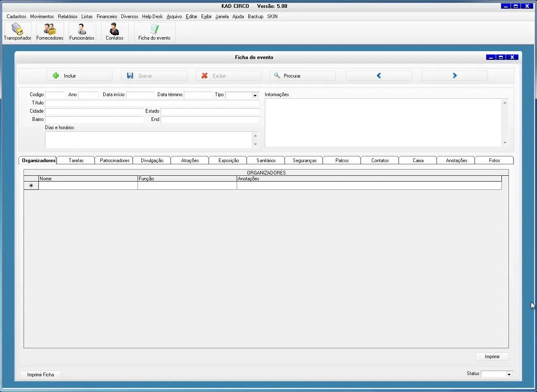Expand the Status dropdown
Screen dimensions: 537x392
[x=509, y=374]
